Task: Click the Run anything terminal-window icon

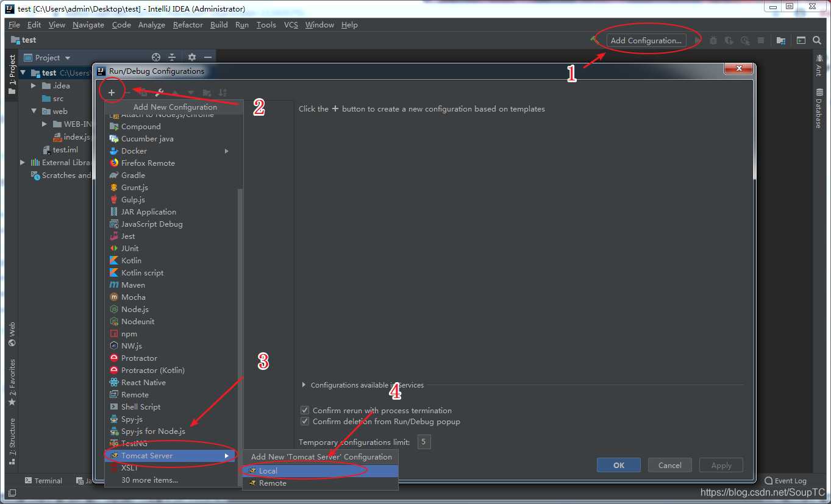Action: tap(801, 40)
